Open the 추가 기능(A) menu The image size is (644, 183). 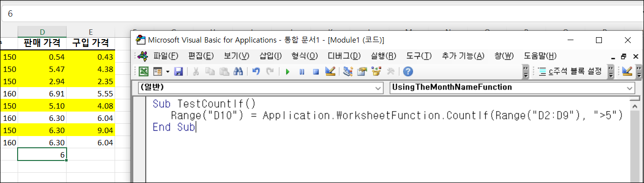(x=463, y=56)
